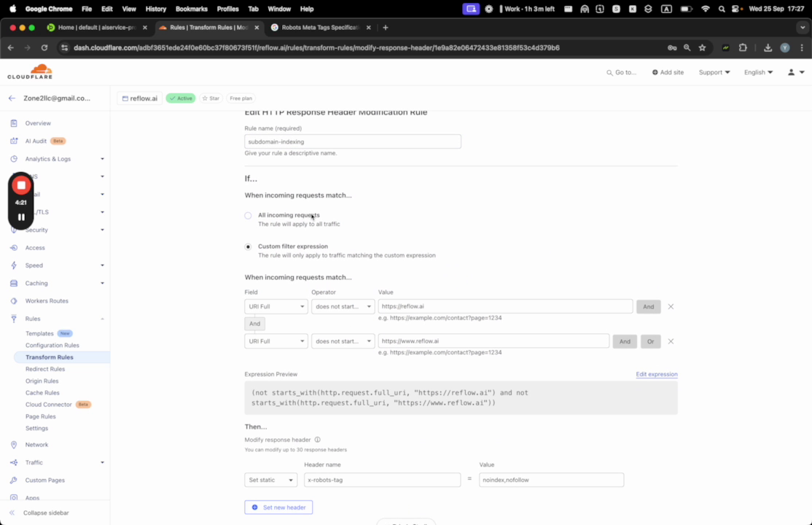Viewport: 812px width, 525px height.
Task: Open the first URI Full field dropdown
Action: click(276, 307)
